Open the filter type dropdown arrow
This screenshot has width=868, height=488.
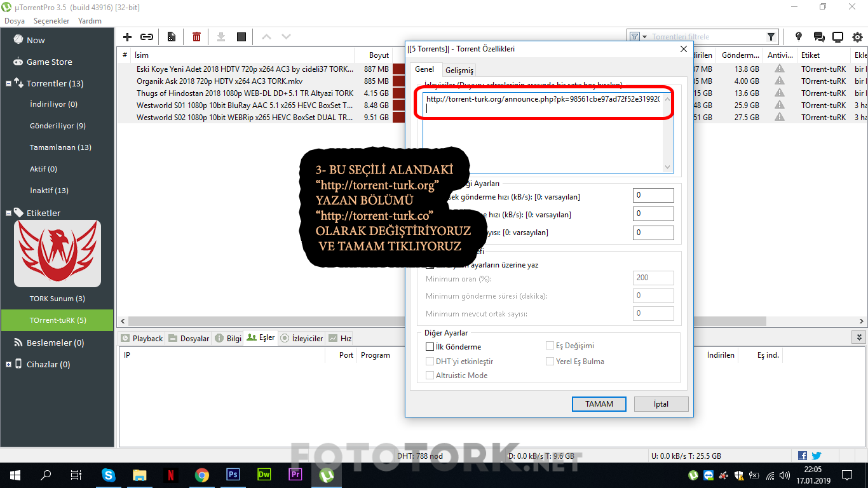[644, 37]
